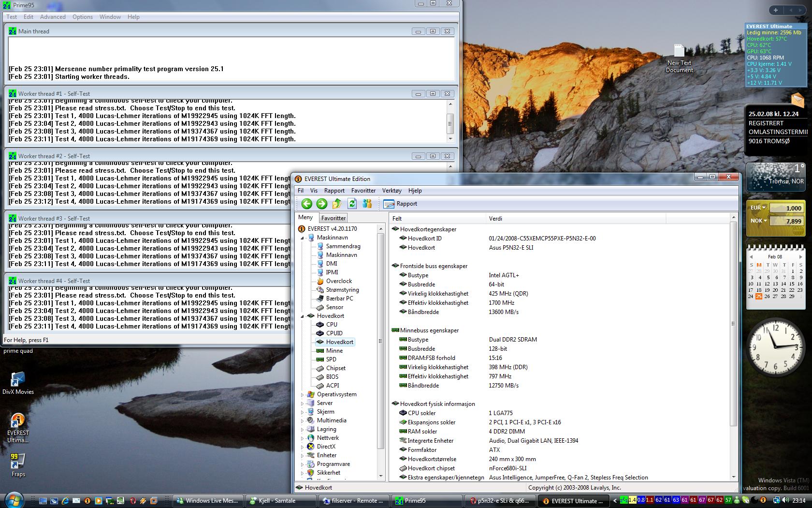Open New Text Document desktop file
812x508 pixels.
679,59
